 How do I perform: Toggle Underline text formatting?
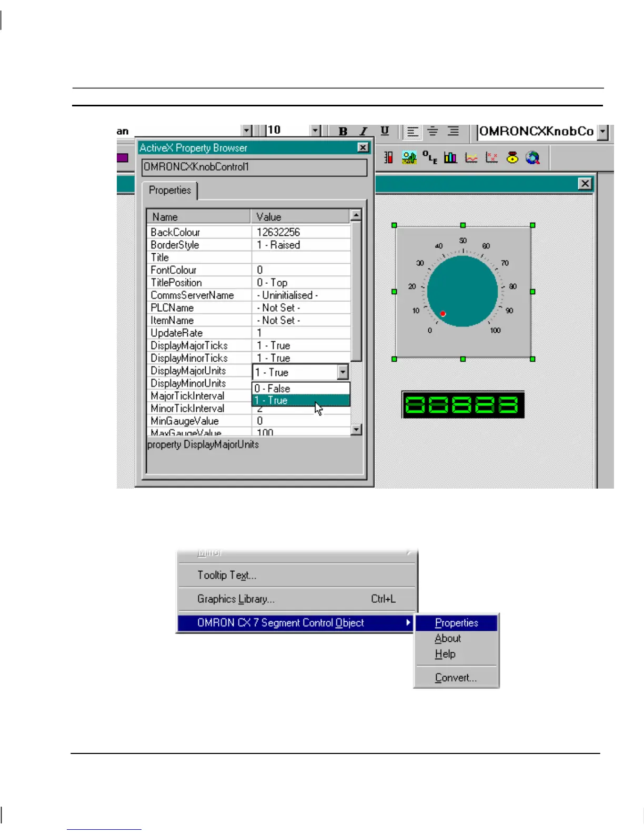385,131
